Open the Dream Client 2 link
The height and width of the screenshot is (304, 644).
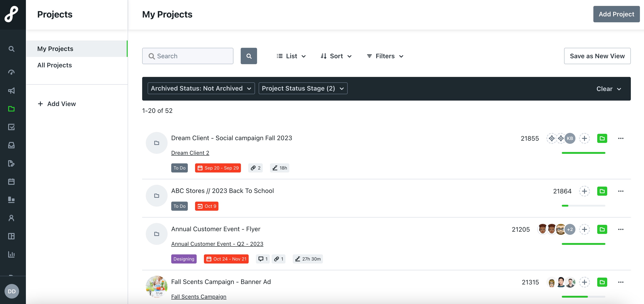(190, 153)
